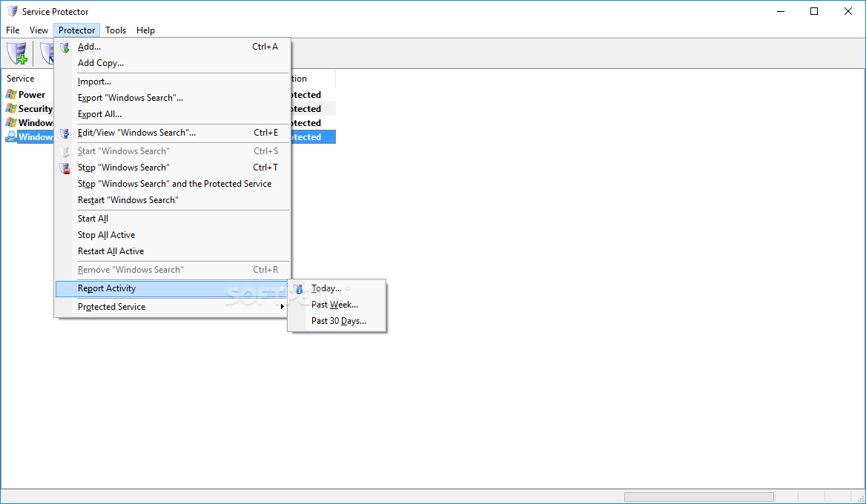866x504 pixels.
Task: Select Export "Windows Search"... entry
Action: [173, 98]
